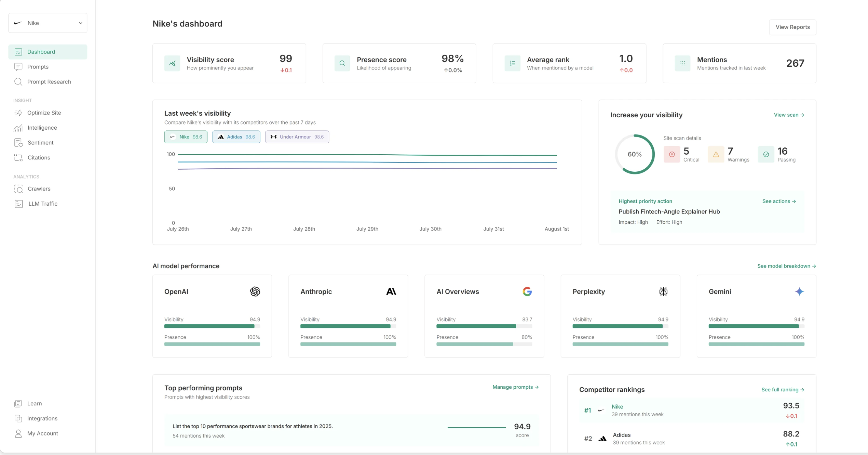Click the Sentiment heart-document icon
Viewport: 868px width, 455px height.
18,143
